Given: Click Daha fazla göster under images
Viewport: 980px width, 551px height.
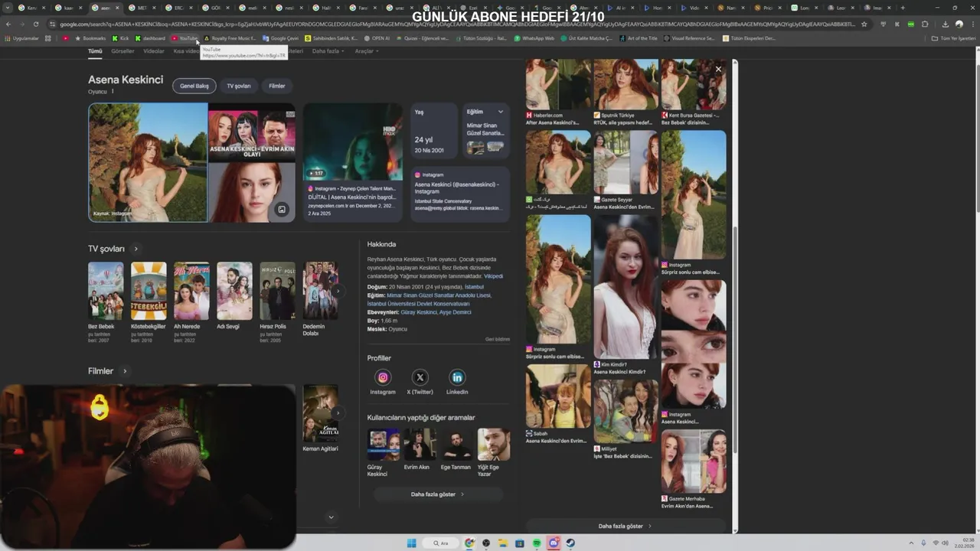Looking at the screenshot, I should [x=626, y=526].
